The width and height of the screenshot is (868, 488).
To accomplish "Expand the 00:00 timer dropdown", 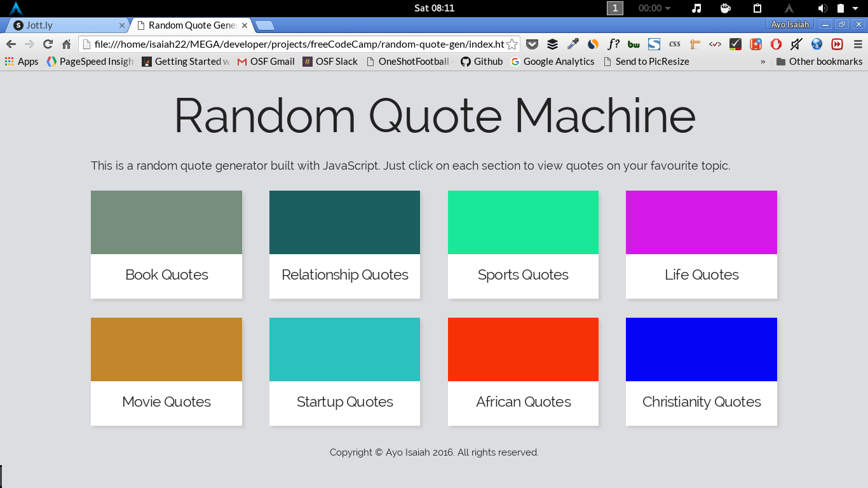I will click(654, 8).
